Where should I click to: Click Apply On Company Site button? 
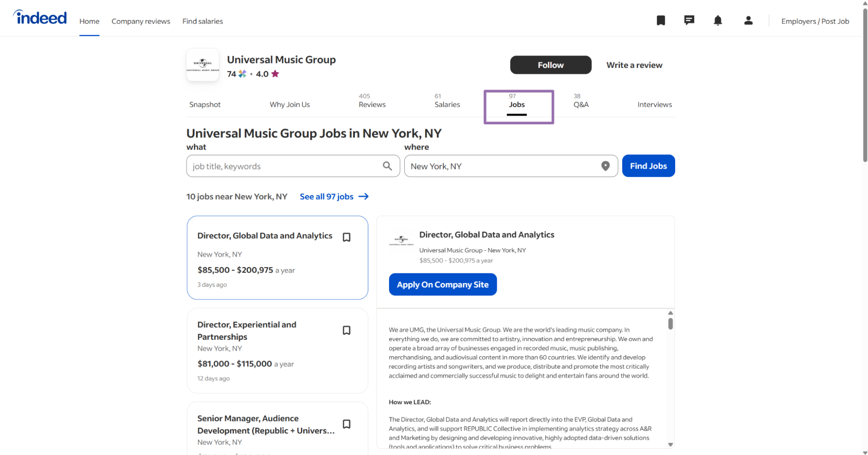click(x=442, y=284)
